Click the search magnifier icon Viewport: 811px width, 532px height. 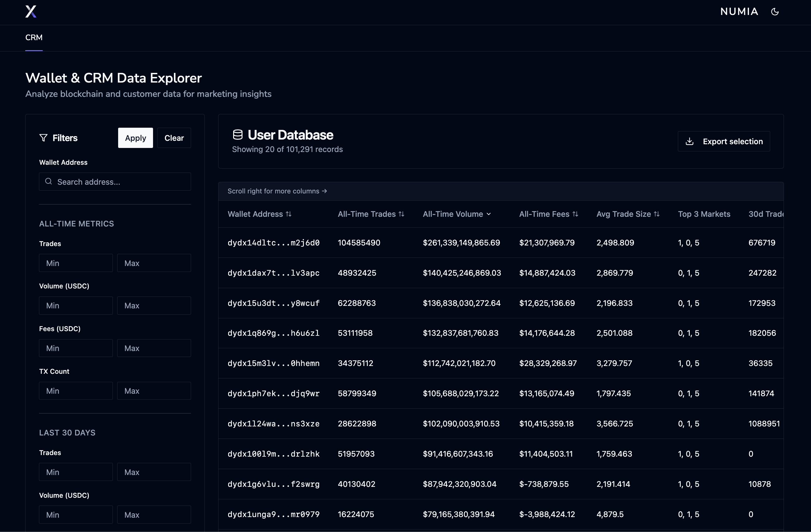tap(48, 182)
